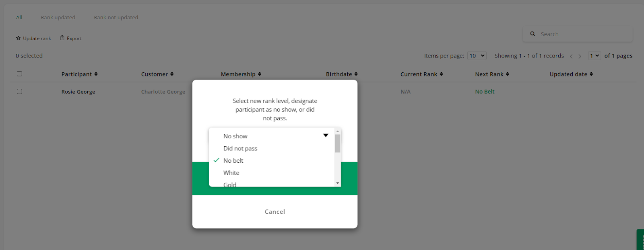Switch to the All tab
644x250 pixels.
(19, 17)
